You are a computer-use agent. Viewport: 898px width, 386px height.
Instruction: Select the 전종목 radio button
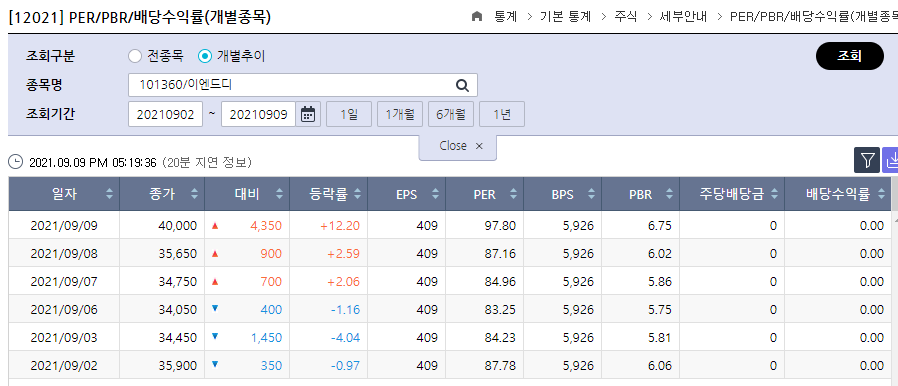pyautogui.click(x=135, y=56)
